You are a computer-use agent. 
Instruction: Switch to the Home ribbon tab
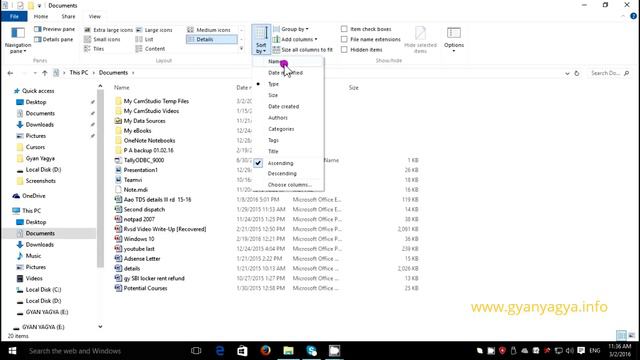pos(41,16)
